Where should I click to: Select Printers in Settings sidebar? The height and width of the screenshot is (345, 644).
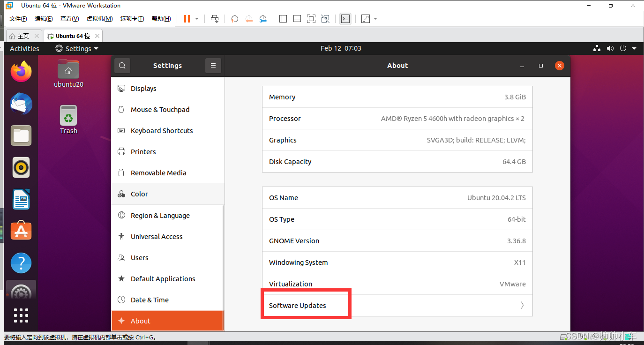(x=168, y=152)
